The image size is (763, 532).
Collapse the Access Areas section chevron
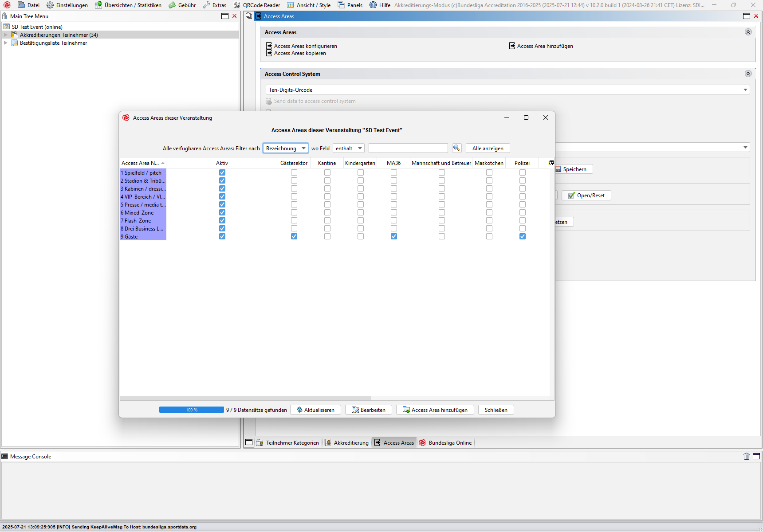coord(748,32)
